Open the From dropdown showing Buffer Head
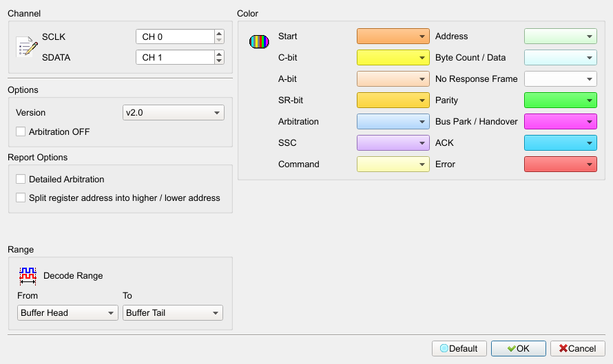This screenshot has width=613, height=364. click(67, 313)
